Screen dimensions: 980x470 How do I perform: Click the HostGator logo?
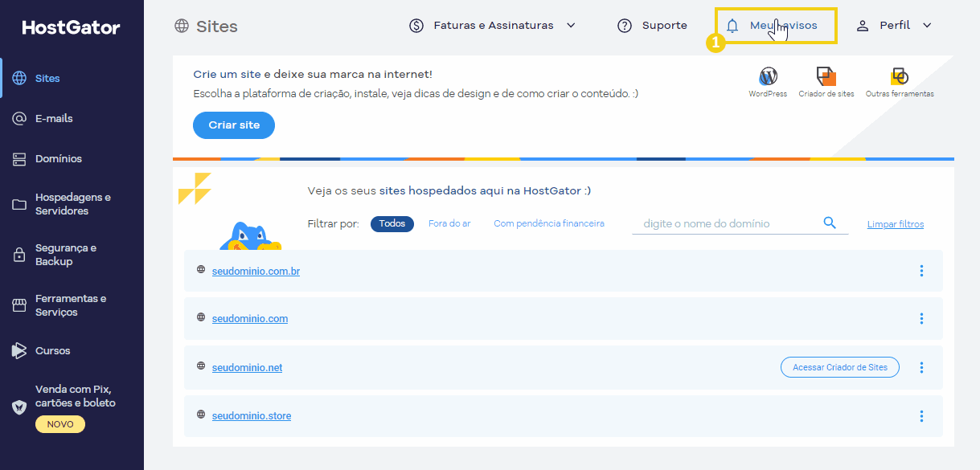(x=71, y=27)
